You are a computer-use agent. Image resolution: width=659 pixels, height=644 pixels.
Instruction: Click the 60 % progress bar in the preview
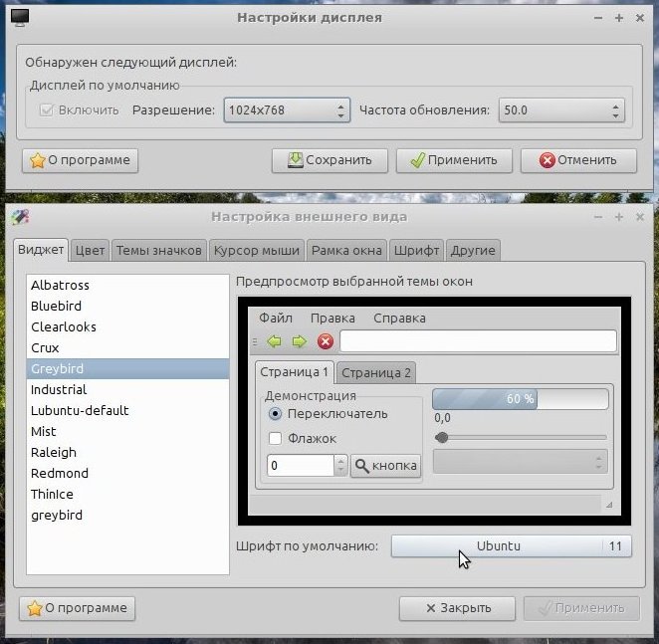point(521,399)
